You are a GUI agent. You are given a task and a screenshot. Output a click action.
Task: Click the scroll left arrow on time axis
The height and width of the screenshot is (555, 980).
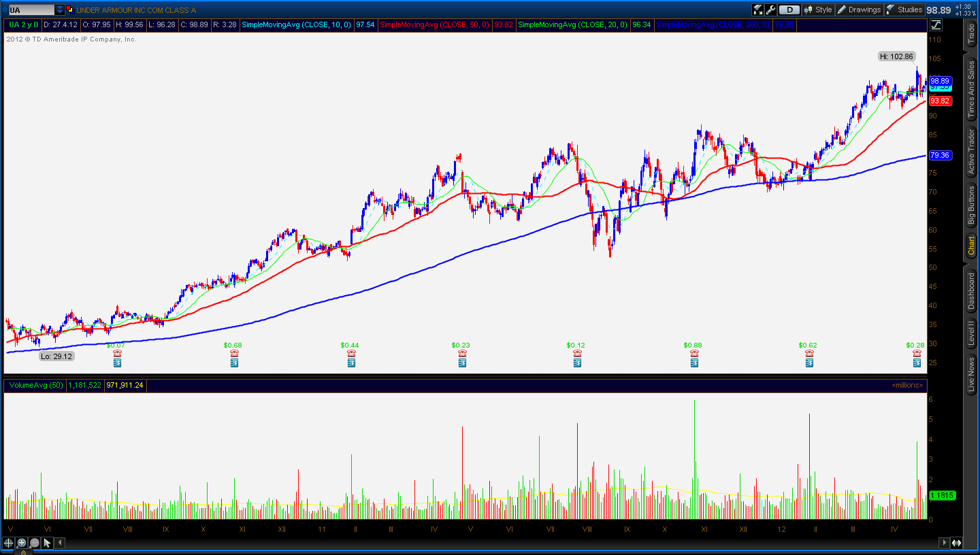pyautogui.click(x=60, y=543)
